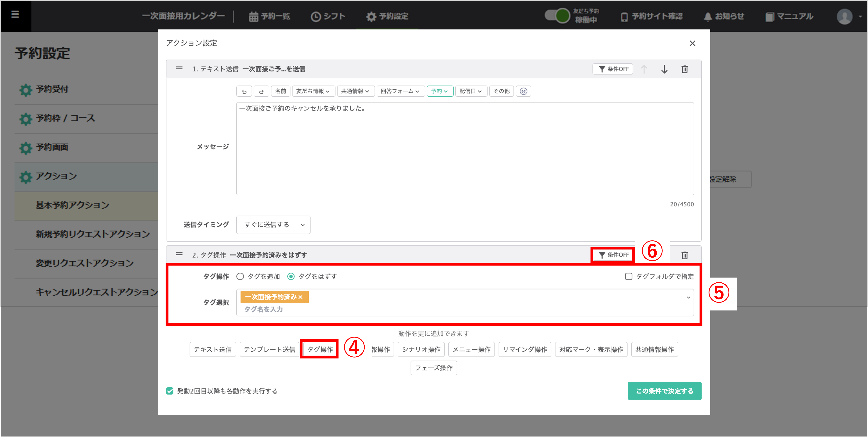Remove the 一次面接予約済み tag chip
Image resolution: width=868 pixels, height=437 pixels.
pos(301,297)
